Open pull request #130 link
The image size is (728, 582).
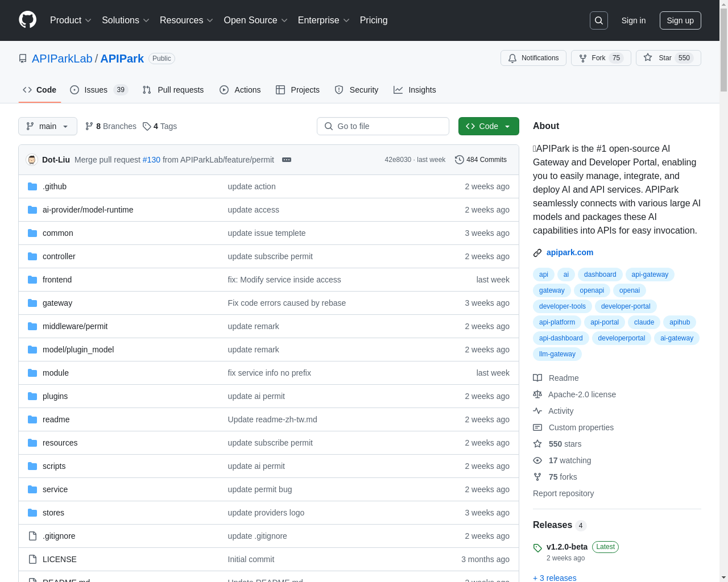point(151,160)
